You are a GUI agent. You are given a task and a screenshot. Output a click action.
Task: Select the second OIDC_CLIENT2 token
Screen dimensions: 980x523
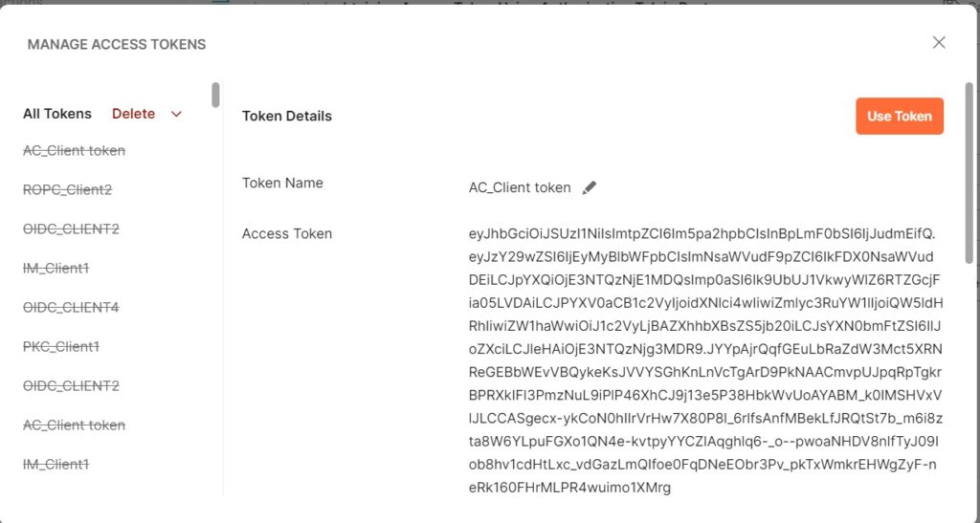point(71,386)
